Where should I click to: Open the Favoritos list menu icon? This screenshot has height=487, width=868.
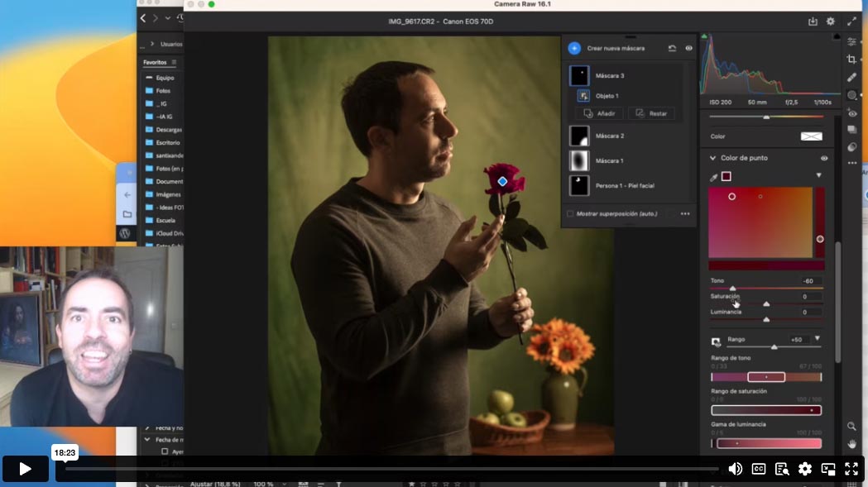[x=174, y=63]
